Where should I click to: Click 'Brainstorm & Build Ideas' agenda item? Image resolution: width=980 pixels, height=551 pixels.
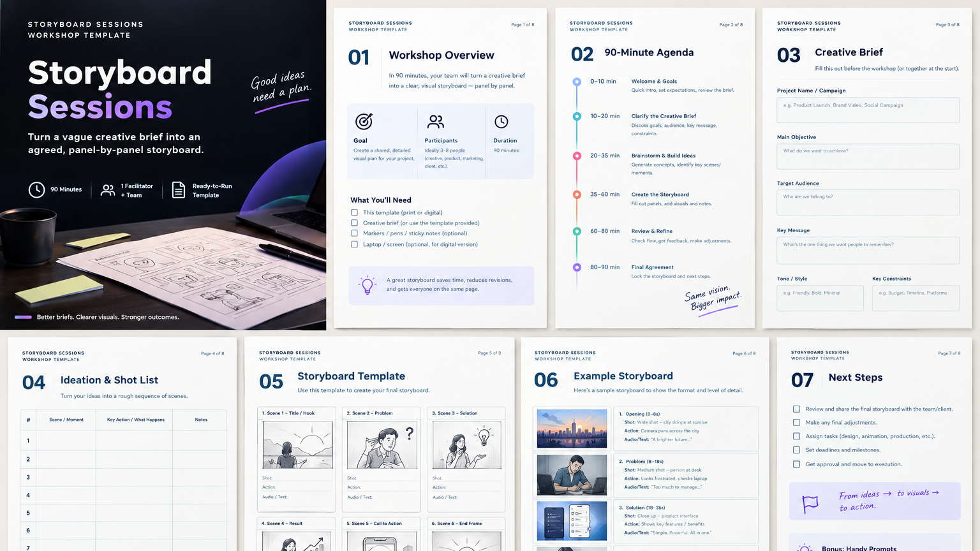(664, 156)
